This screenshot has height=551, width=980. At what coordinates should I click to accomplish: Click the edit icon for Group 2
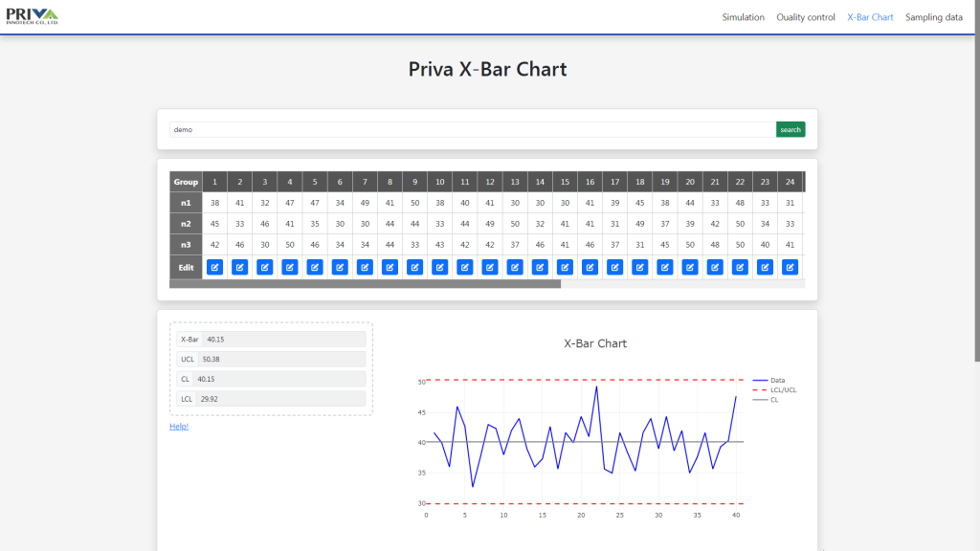click(239, 268)
